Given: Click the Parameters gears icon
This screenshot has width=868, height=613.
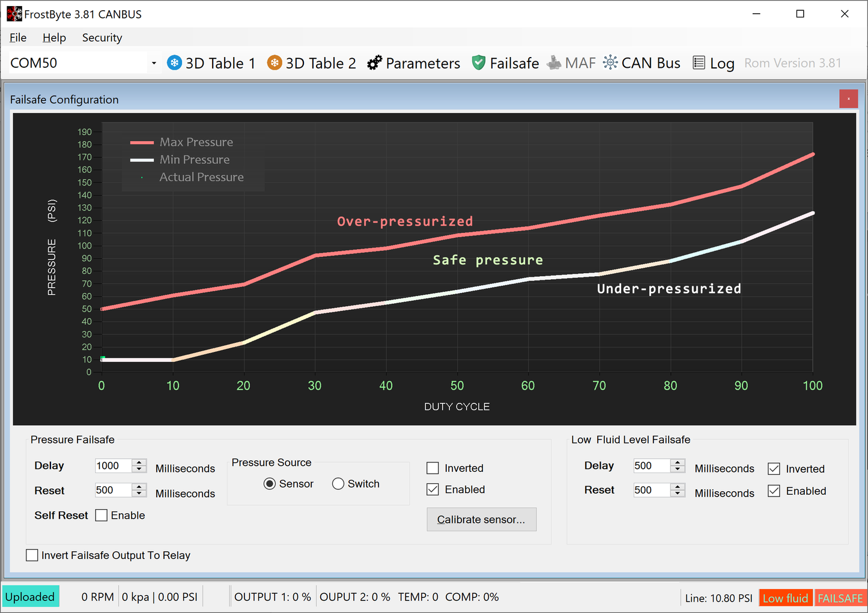Looking at the screenshot, I should [x=375, y=63].
